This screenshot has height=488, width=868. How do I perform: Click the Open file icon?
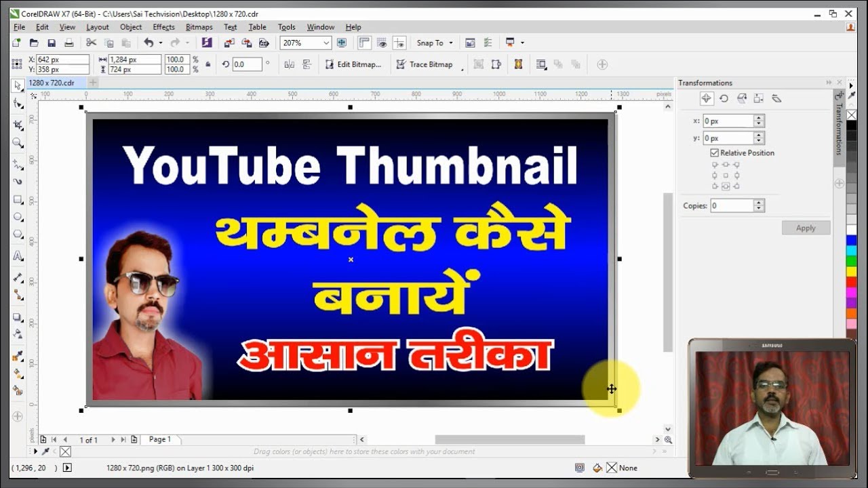[x=33, y=43]
